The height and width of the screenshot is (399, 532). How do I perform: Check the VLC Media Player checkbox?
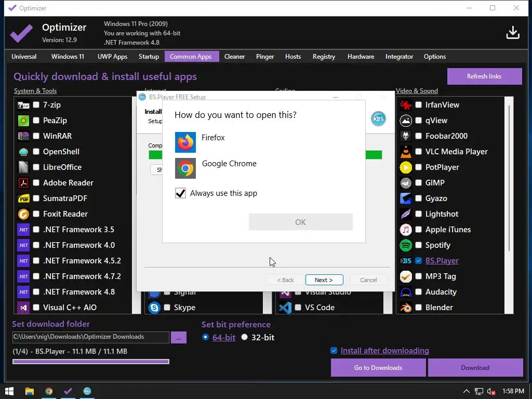coord(419,152)
